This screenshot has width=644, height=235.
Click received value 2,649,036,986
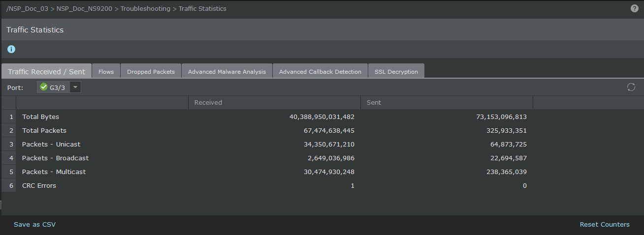(331, 158)
